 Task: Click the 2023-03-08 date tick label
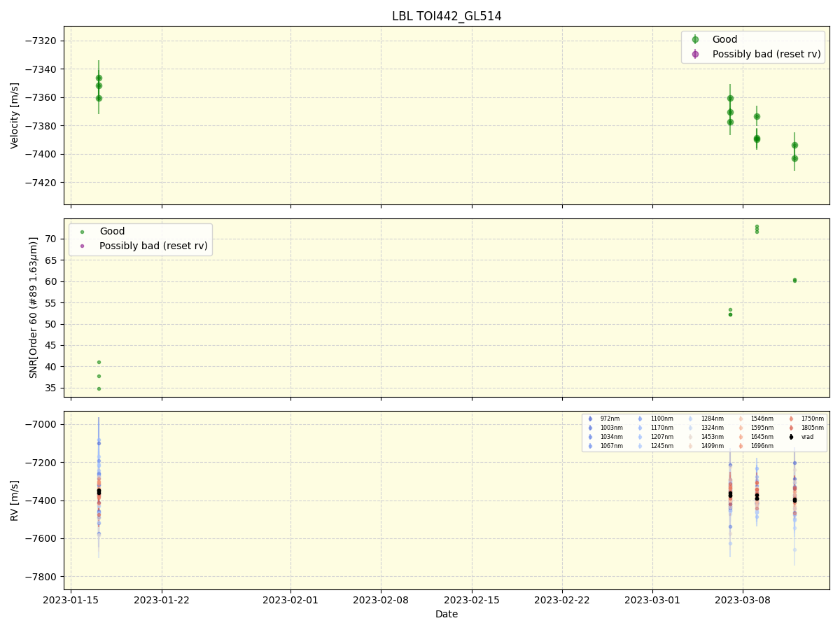point(743,600)
